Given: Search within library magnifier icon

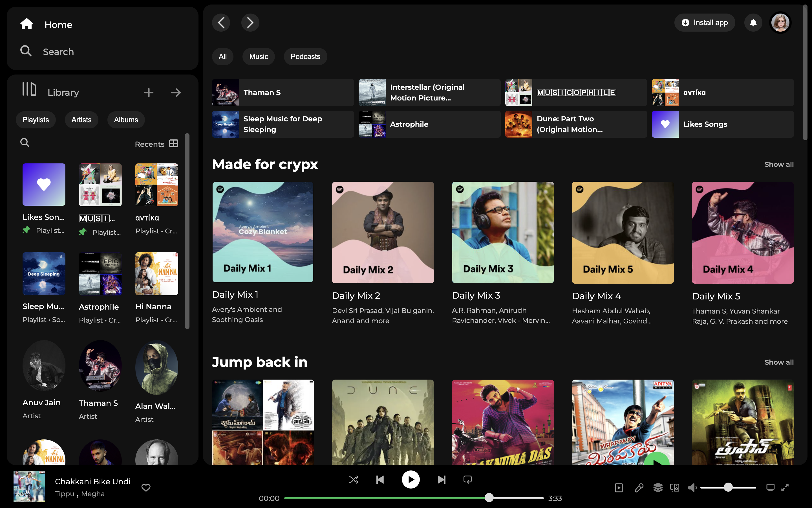Looking at the screenshot, I should [x=25, y=143].
